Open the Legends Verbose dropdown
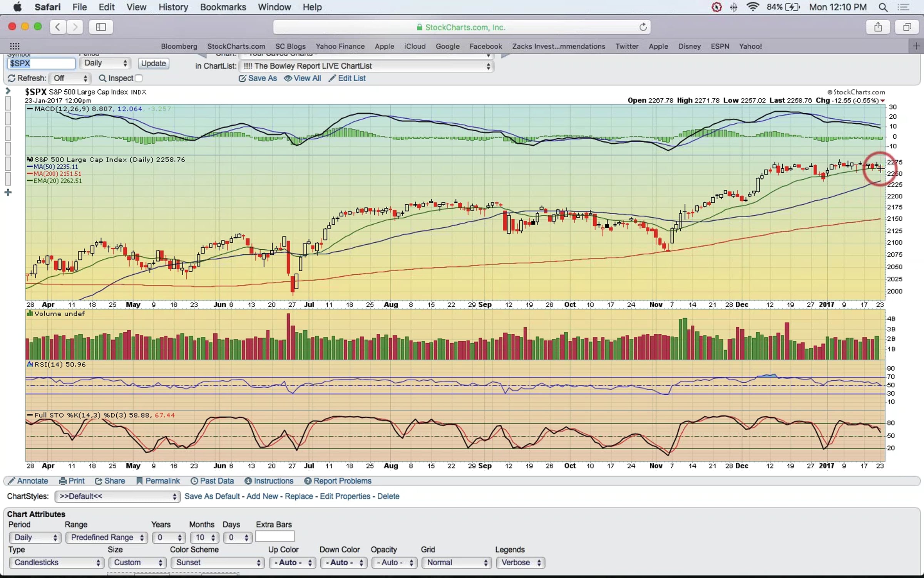924x578 pixels. [520, 563]
